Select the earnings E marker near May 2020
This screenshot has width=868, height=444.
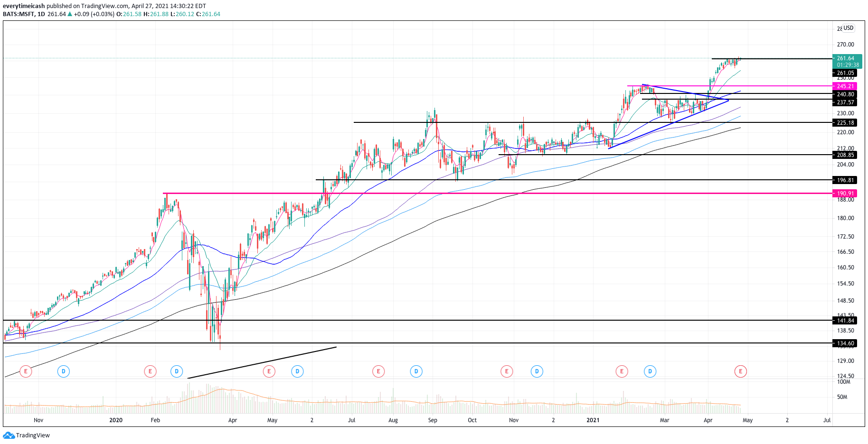pyautogui.click(x=269, y=371)
